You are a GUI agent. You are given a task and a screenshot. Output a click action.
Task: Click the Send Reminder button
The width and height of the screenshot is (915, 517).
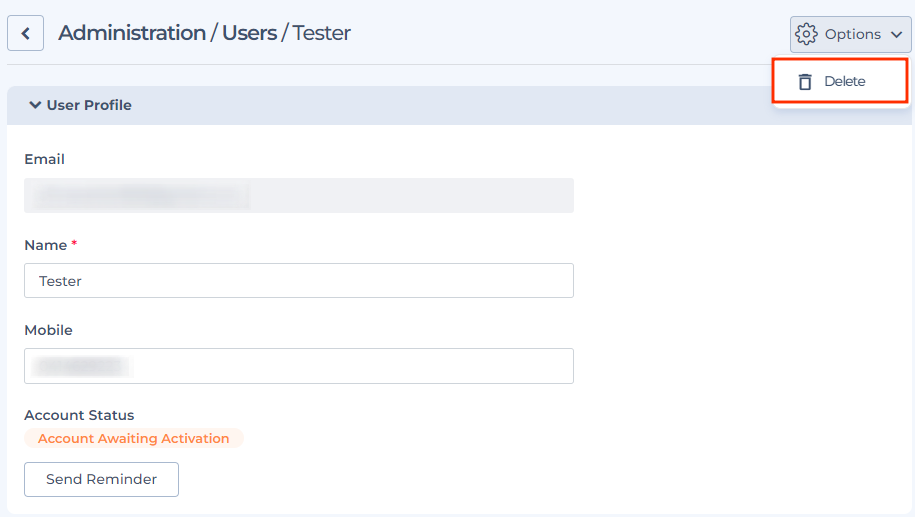(102, 480)
